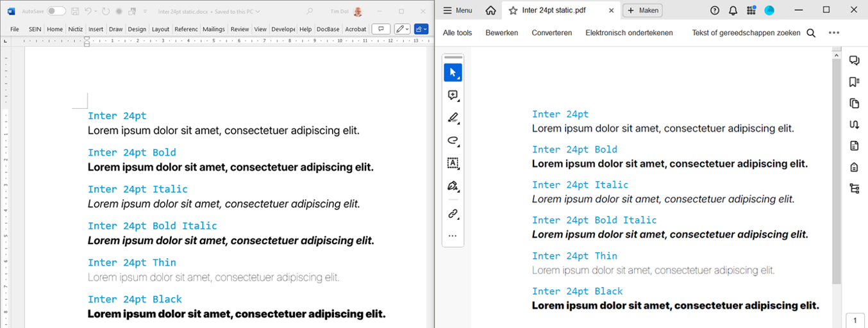
Task: Click the blue account avatar in Acrobat
Action: coord(769,10)
